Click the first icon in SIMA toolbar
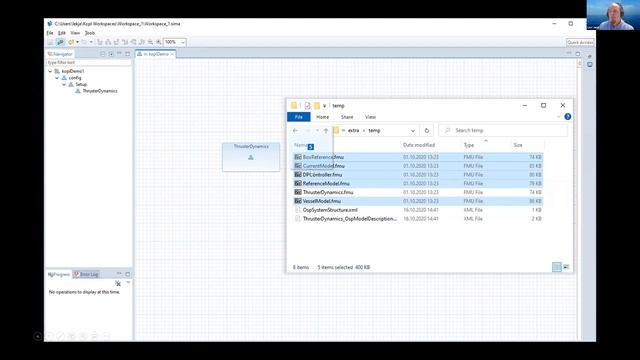 point(51,42)
